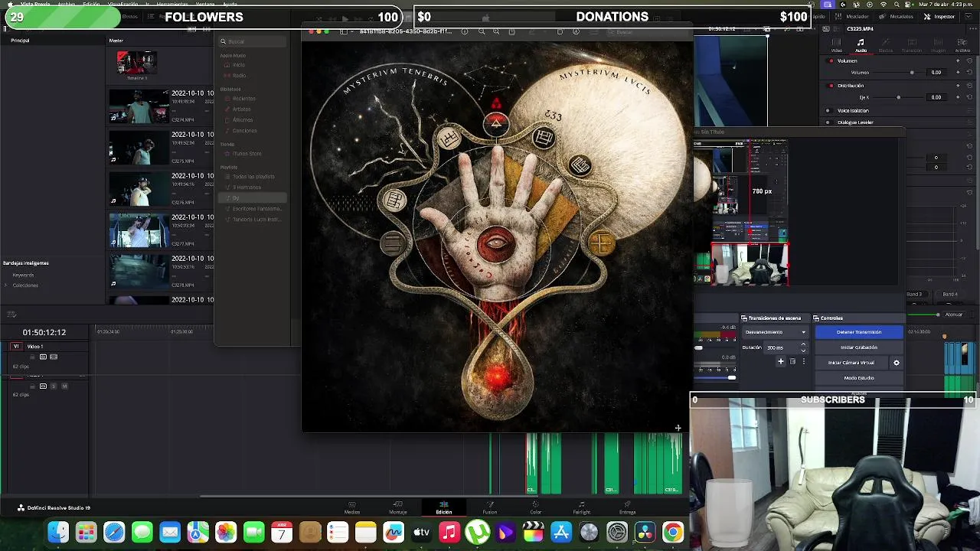This screenshot has height=551, width=980.
Task: Open the Mezclador panel
Action: coord(852,16)
